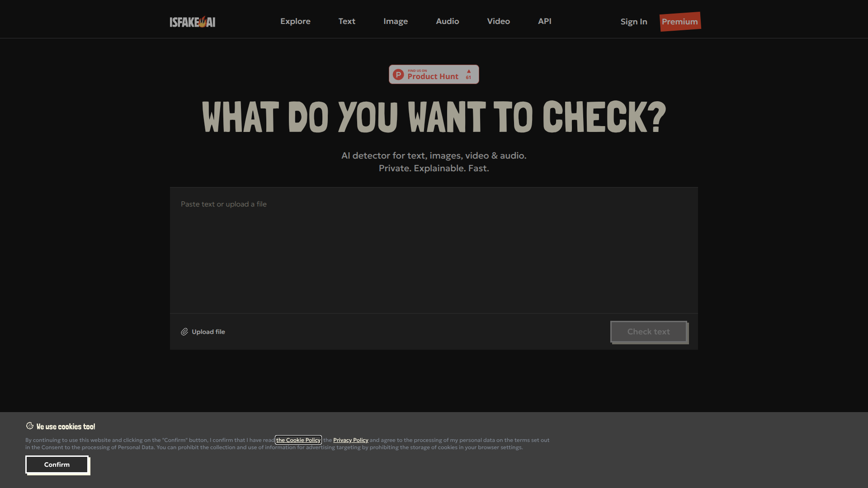This screenshot has height=488, width=868.
Task: Click the 'What do you want to check?' heading
Action: [x=434, y=117]
